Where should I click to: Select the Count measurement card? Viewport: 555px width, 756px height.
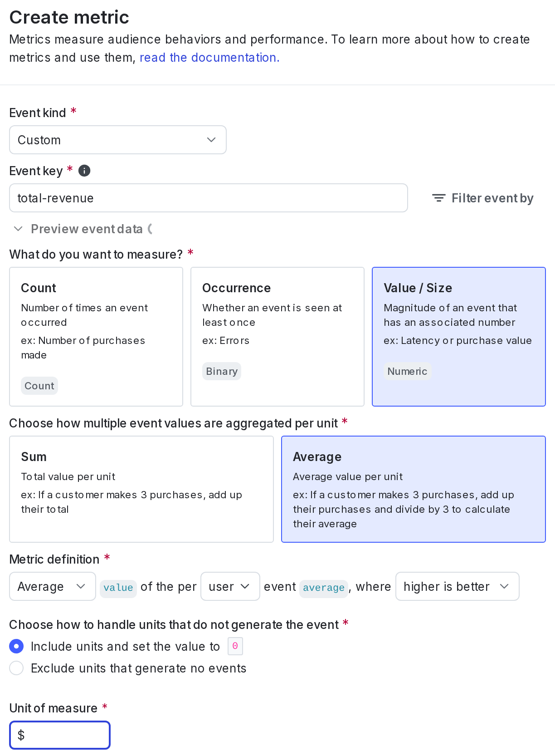pyautogui.click(x=96, y=336)
